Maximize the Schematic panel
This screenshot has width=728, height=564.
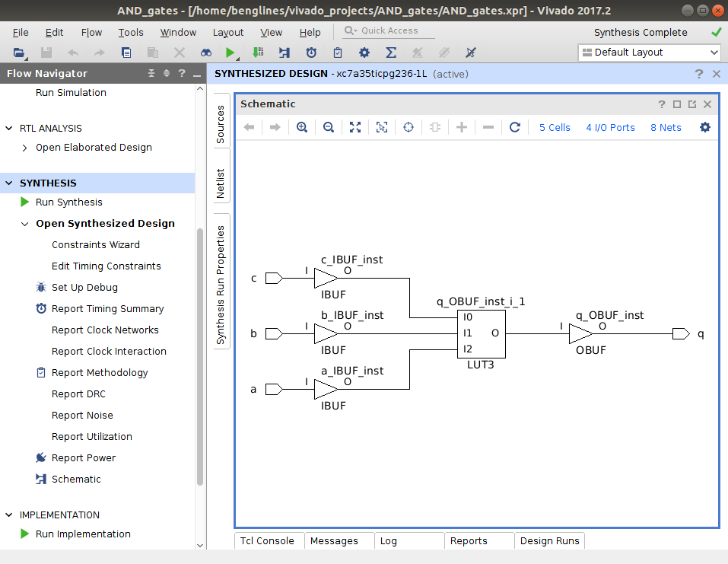677,104
